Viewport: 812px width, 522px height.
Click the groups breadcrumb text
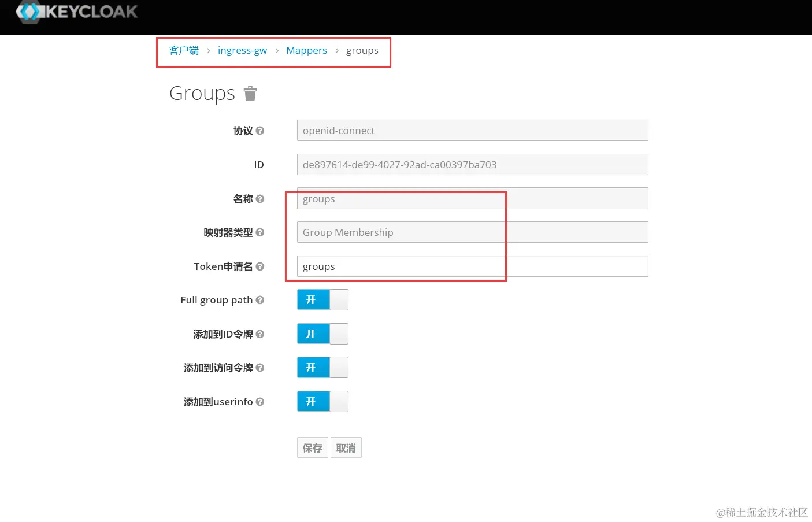[362, 51]
